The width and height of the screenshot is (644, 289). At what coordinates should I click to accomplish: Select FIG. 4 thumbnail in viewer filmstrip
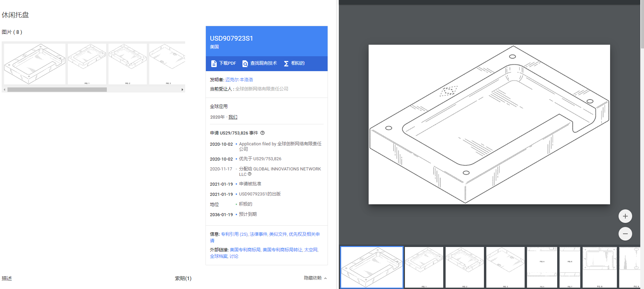point(542,267)
